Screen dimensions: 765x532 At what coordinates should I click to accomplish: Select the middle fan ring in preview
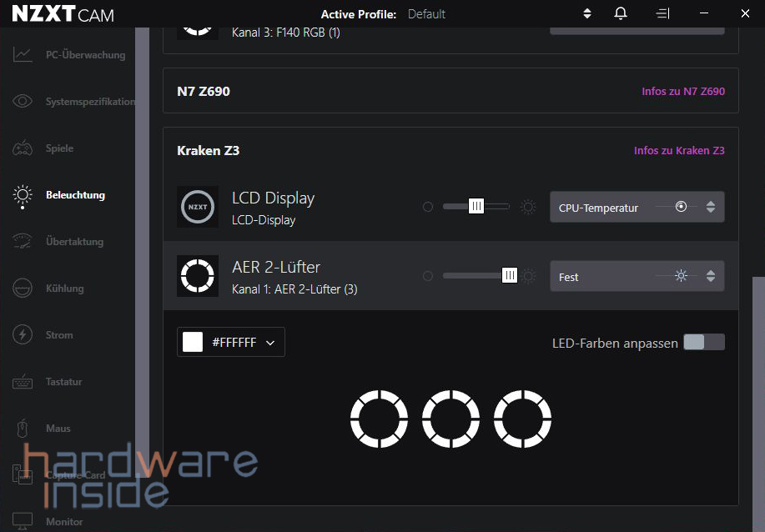tap(450, 419)
